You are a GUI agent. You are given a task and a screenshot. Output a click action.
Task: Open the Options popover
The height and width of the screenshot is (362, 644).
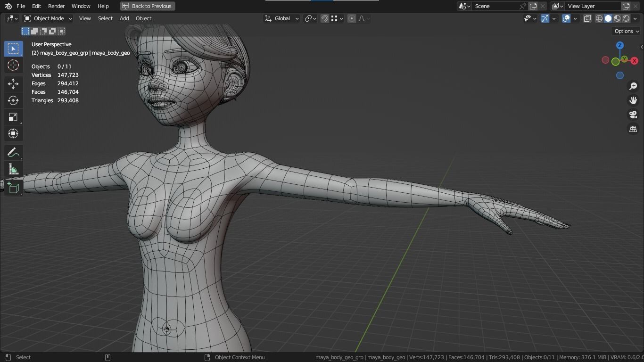[x=627, y=31]
